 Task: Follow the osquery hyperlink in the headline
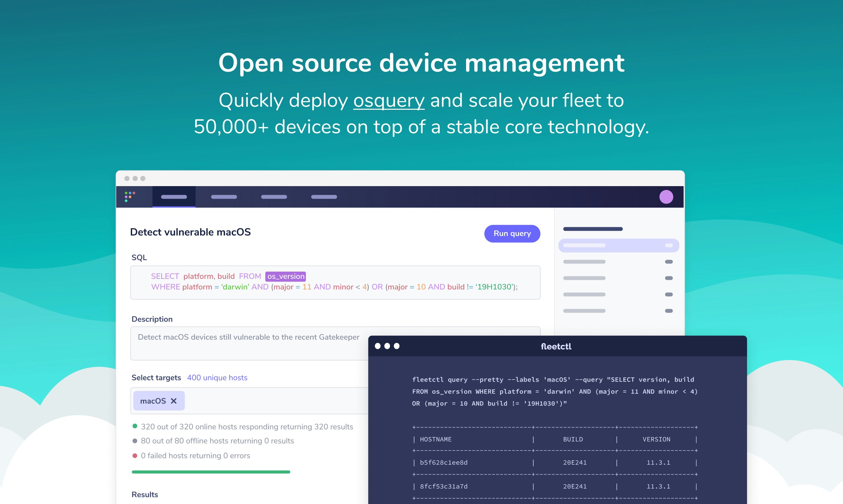click(389, 100)
